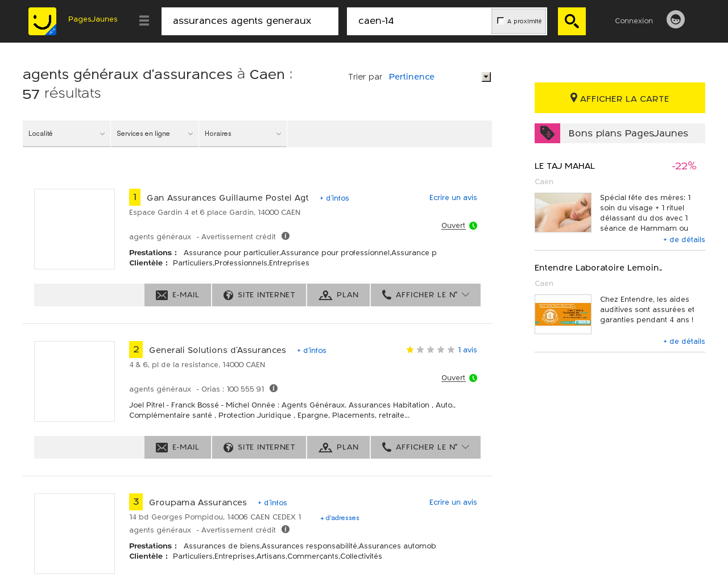
Task: Open PLAN for Gan Assurances
Action: coord(338,295)
